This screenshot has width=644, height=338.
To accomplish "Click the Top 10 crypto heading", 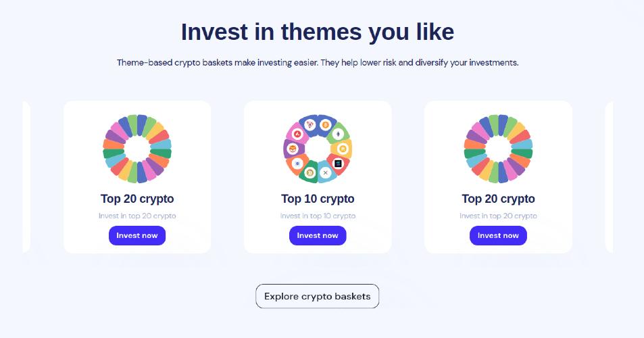I will click(x=318, y=199).
